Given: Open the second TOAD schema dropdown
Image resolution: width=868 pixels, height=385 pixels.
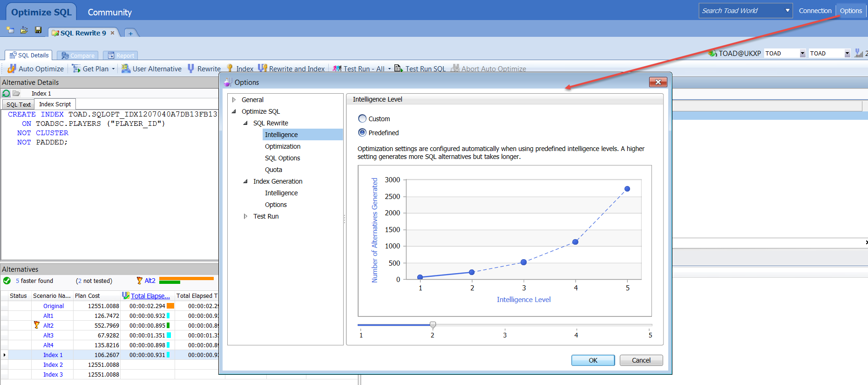Looking at the screenshot, I should [847, 54].
